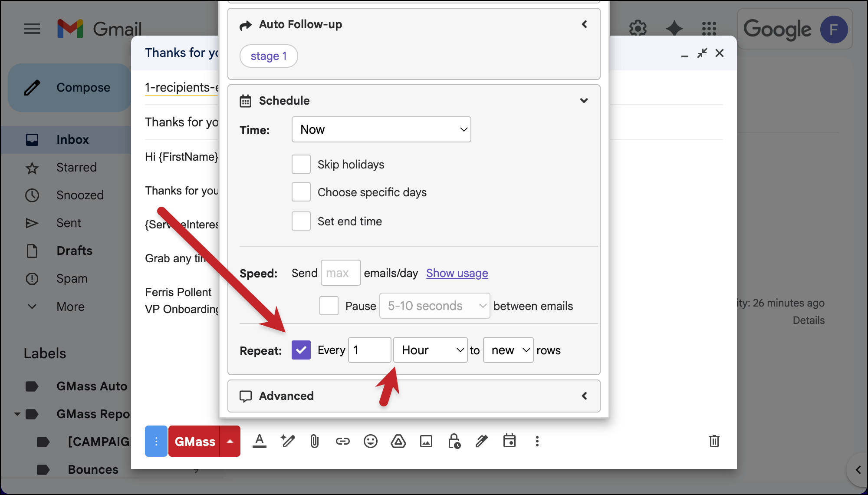Collapse the Schedule section
This screenshot has height=495, width=868.
(584, 100)
